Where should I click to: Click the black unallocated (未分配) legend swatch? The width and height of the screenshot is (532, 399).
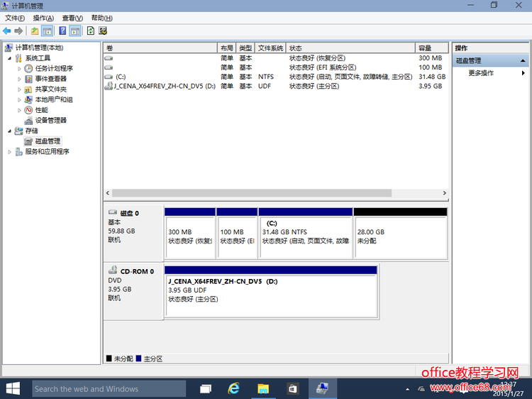coord(109,359)
